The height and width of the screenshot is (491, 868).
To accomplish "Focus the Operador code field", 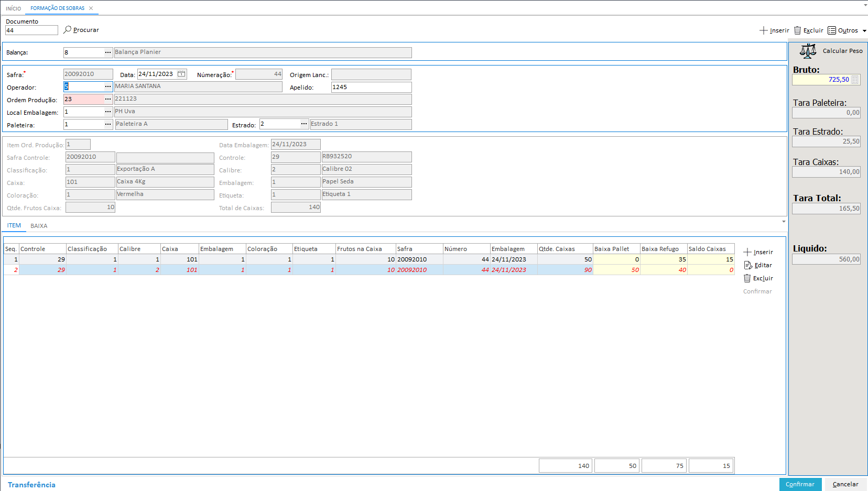I will pos(83,86).
